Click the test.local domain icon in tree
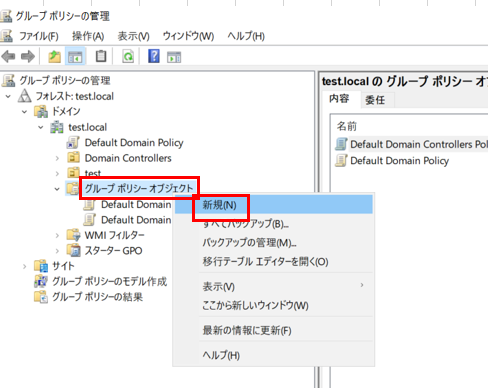This screenshot has width=488, height=388. click(57, 127)
